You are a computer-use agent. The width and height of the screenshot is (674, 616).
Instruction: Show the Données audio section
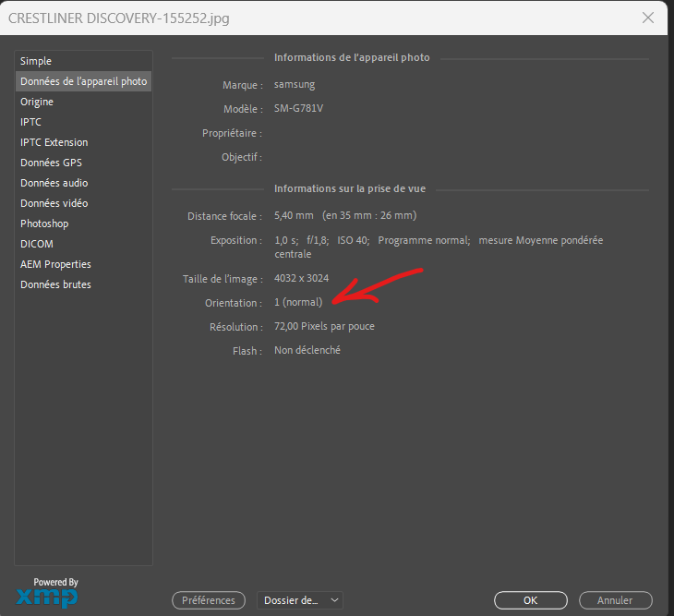[x=83, y=183]
